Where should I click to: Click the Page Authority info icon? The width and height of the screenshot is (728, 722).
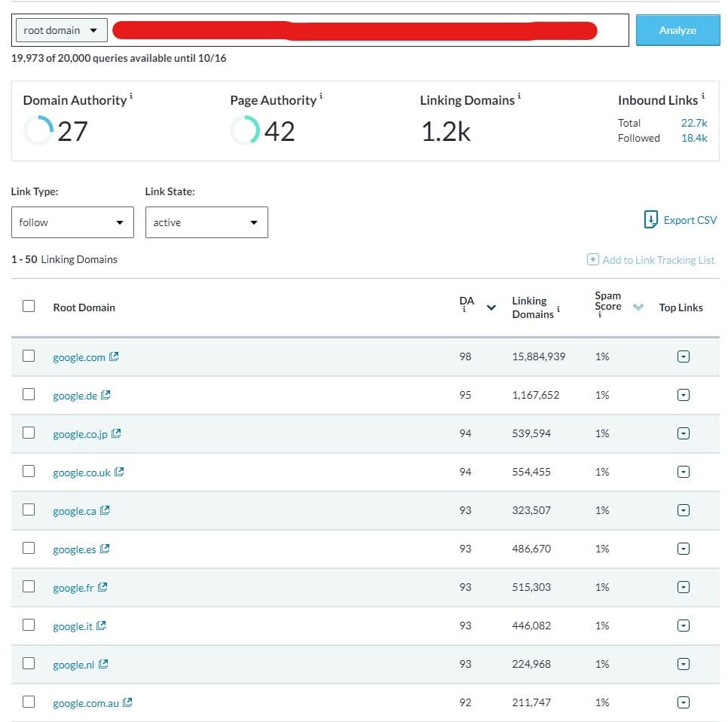click(322, 94)
